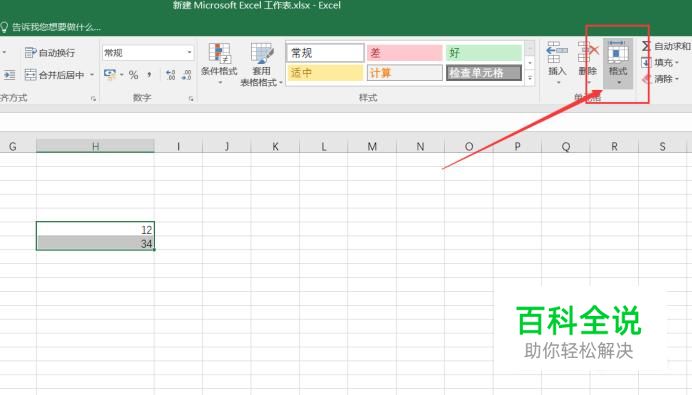692x395 pixels.
Task: Click the AutoSum (自动求和) button
Action: coord(666,46)
